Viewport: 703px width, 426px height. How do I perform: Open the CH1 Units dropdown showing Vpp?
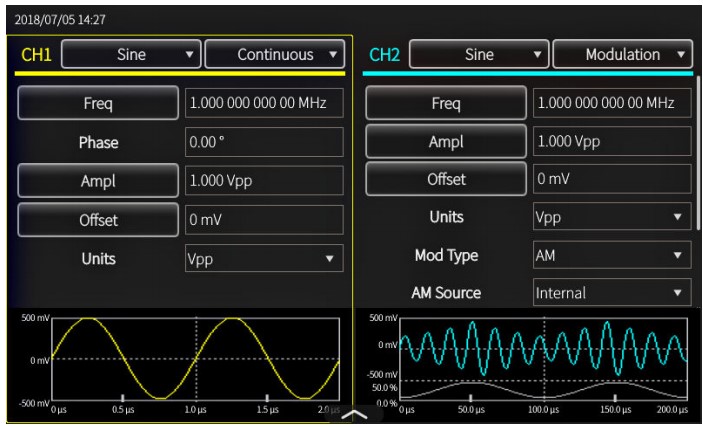[264, 258]
